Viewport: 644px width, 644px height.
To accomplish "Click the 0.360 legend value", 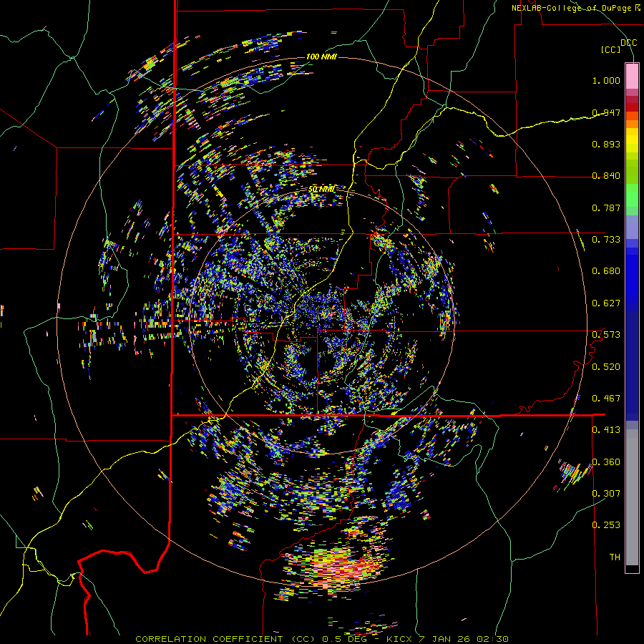I will [x=606, y=462].
